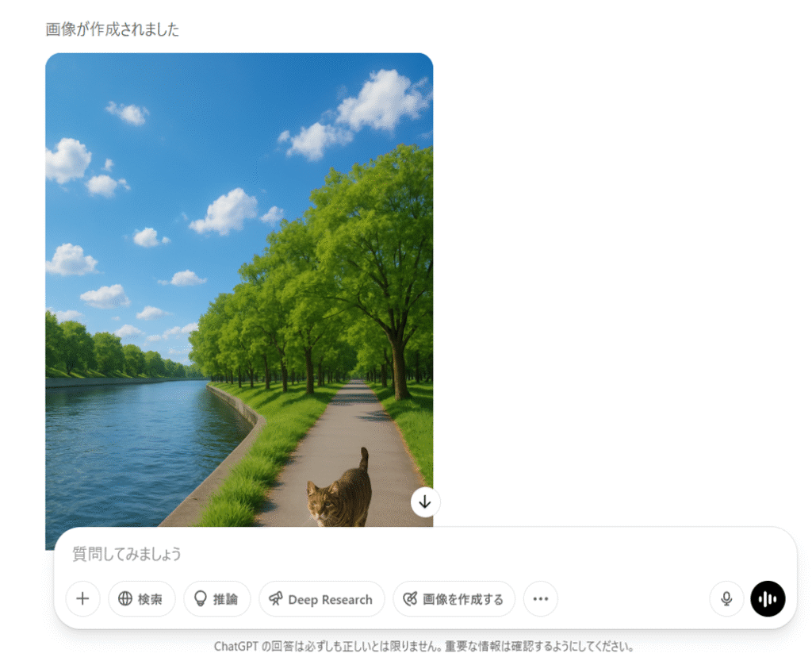This screenshot has width=812, height=661.
Task: Toggle the 検索 web search option
Action: (x=142, y=599)
